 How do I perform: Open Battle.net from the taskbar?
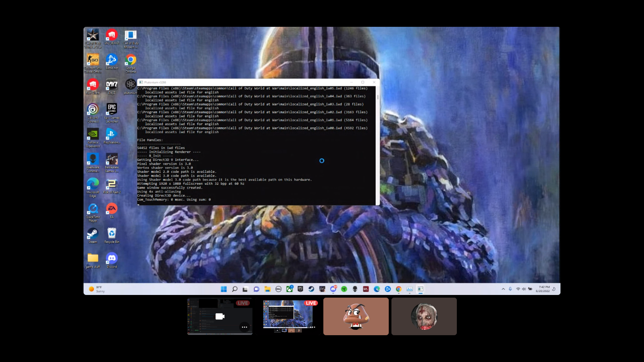coord(388,289)
